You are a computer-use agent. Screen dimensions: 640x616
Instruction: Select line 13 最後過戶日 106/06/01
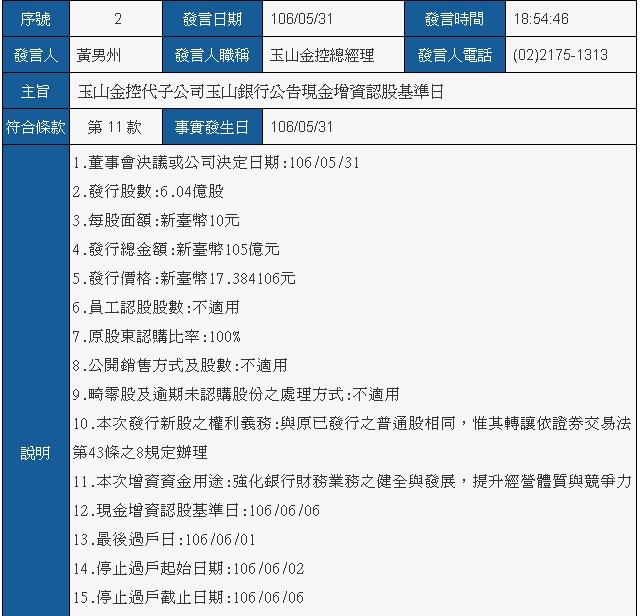(164, 540)
